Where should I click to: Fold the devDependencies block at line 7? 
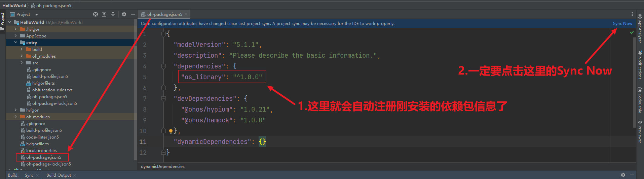click(163, 98)
